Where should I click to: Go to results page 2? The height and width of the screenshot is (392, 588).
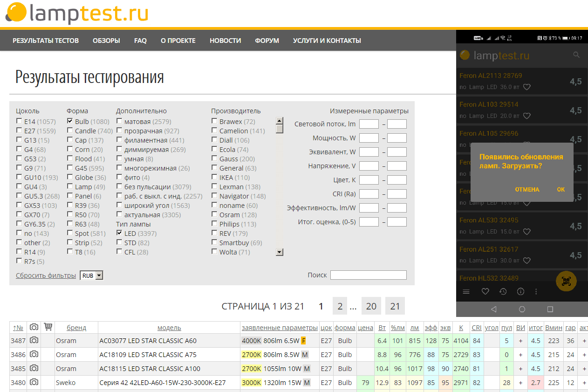340,306
